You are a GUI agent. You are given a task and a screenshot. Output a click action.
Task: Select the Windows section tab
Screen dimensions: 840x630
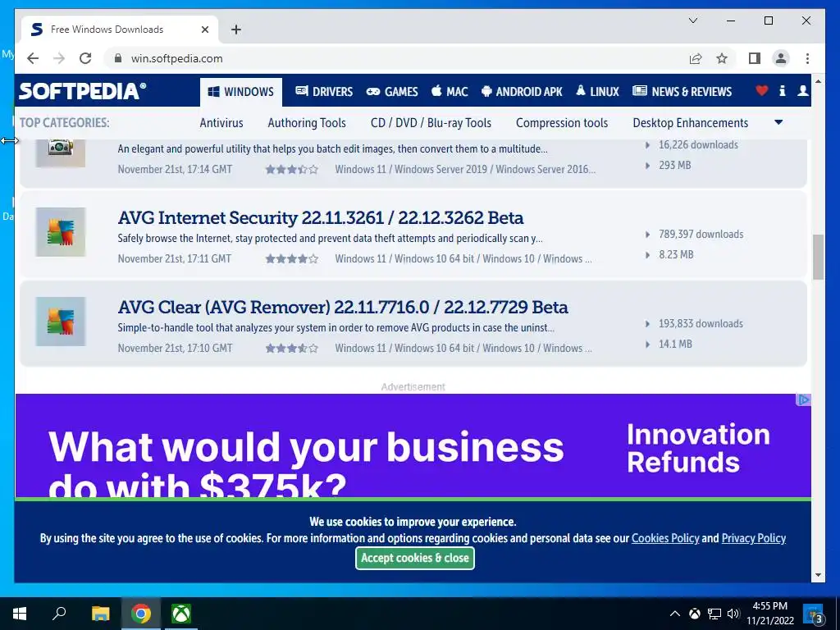tap(241, 92)
